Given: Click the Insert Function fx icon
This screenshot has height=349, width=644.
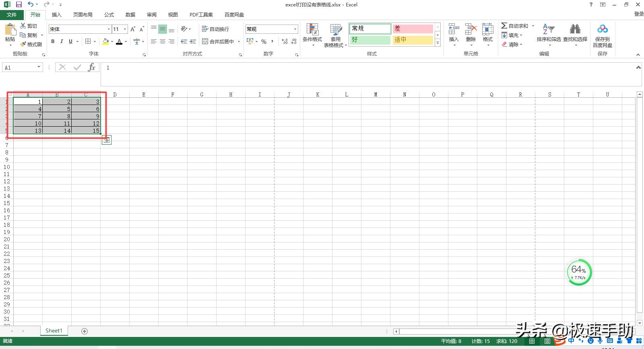Looking at the screenshot, I should coord(92,67).
